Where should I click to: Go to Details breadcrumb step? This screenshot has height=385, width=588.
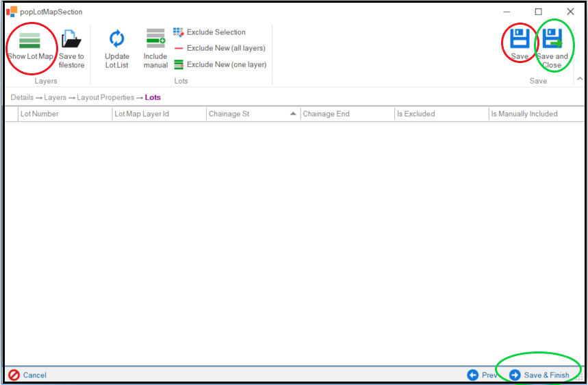click(22, 97)
